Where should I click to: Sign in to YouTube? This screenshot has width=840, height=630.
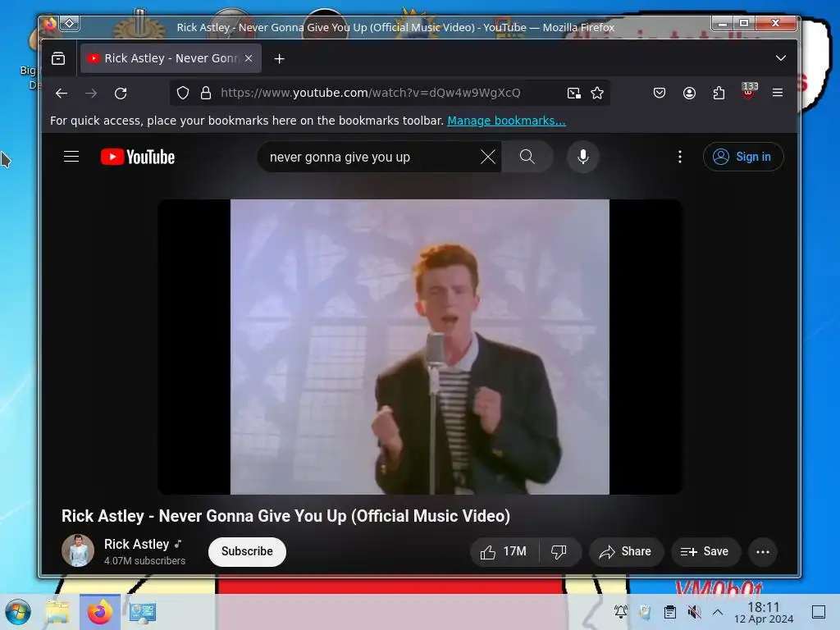point(743,157)
